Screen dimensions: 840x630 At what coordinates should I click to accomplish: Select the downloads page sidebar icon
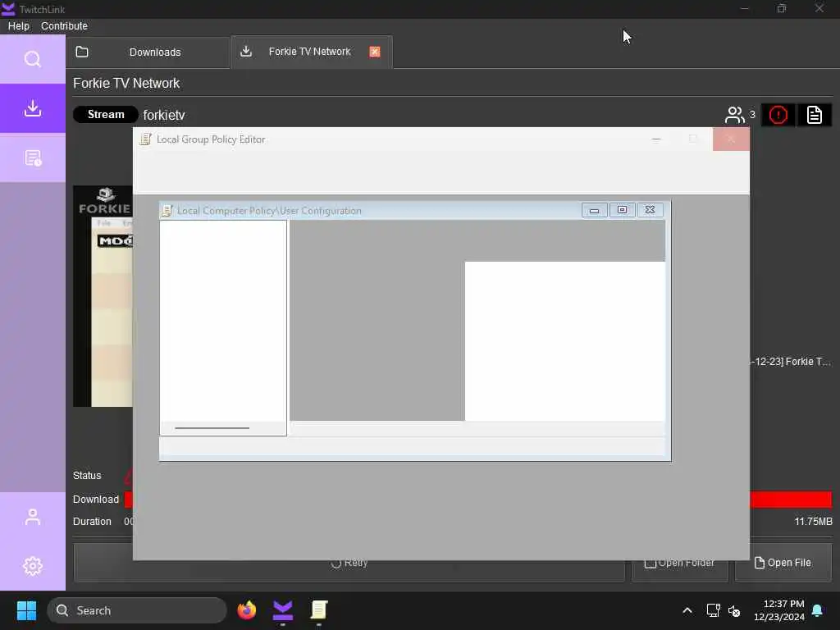click(33, 108)
